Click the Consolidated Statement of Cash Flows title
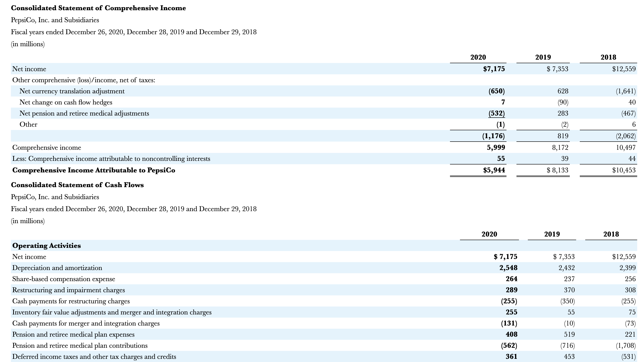 tap(78, 185)
